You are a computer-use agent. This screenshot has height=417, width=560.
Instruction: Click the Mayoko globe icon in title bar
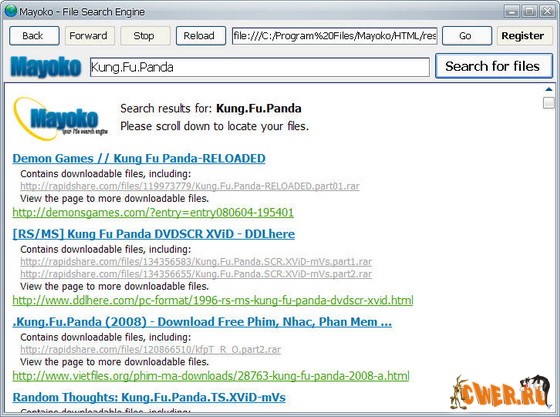[x=11, y=11]
